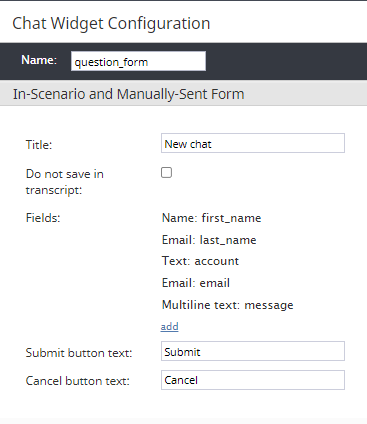Select the 'Email: email' field entry
This screenshot has height=424, width=367.
[x=196, y=283]
